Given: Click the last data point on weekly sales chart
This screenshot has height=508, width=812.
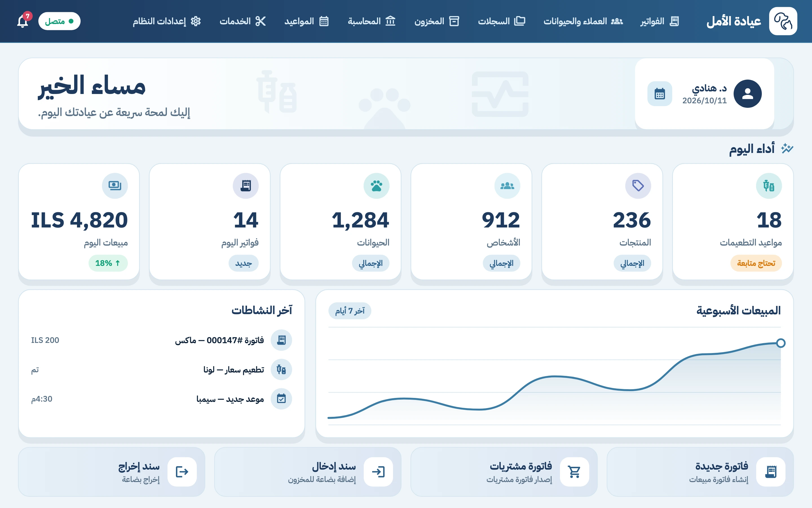Looking at the screenshot, I should [781, 343].
